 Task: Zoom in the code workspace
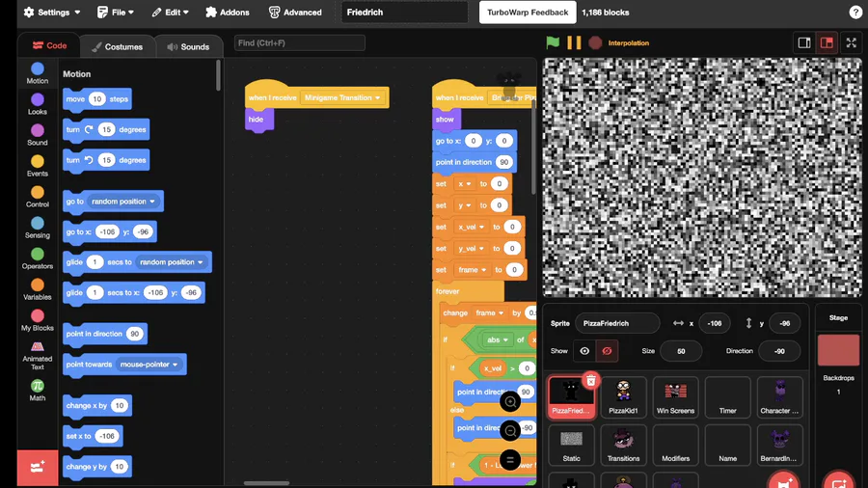pyautogui.click(x=510, y=402)
